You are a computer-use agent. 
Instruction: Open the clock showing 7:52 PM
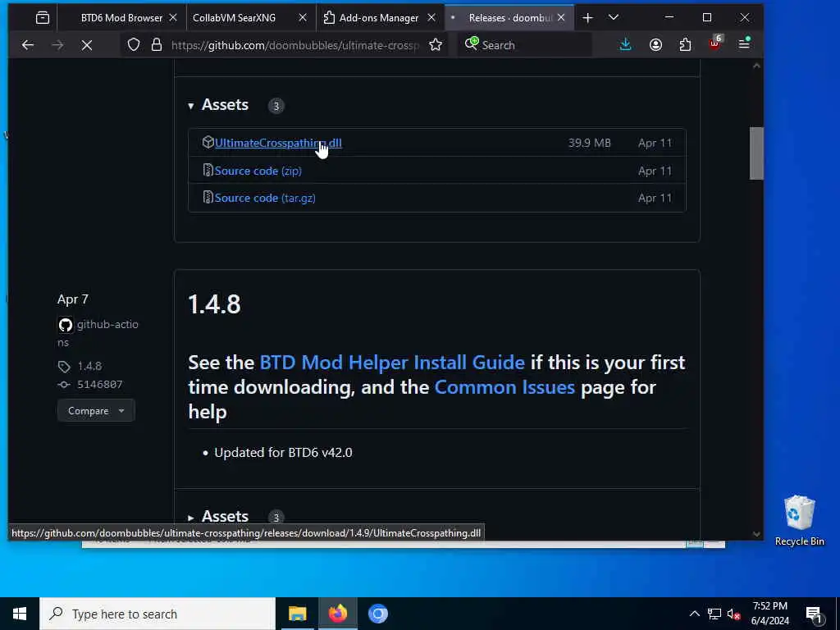coord(769,614)
